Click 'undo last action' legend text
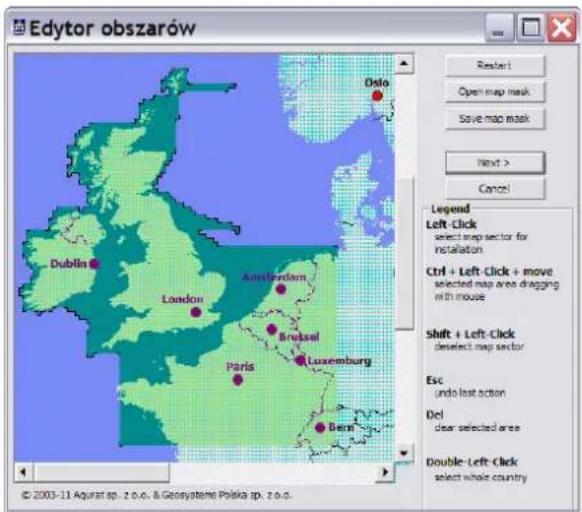This screenshot has height=512, width=582. tap(470, 393)
